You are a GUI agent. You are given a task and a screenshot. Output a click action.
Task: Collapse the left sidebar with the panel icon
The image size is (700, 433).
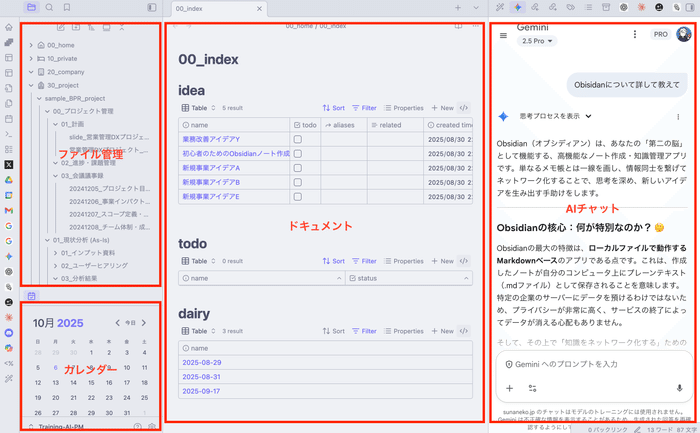click(x=152, y=7)
